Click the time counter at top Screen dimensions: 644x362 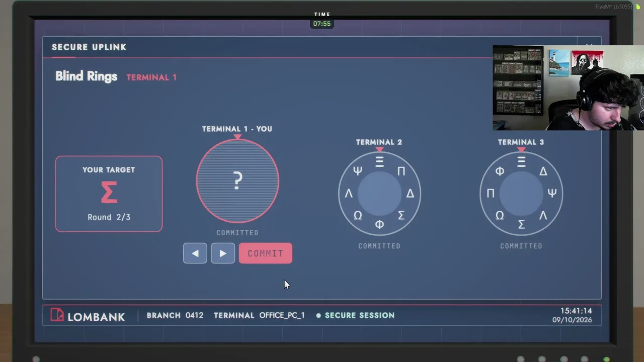pyautogui.click(x=322, y=24)
